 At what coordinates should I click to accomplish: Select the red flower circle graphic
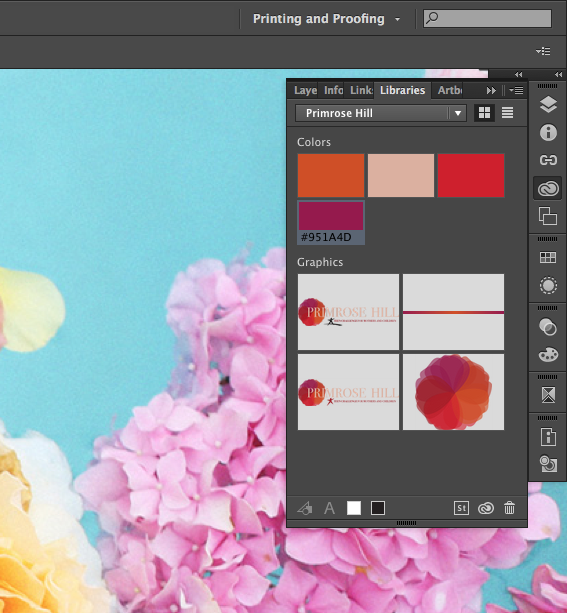point(454,392)
